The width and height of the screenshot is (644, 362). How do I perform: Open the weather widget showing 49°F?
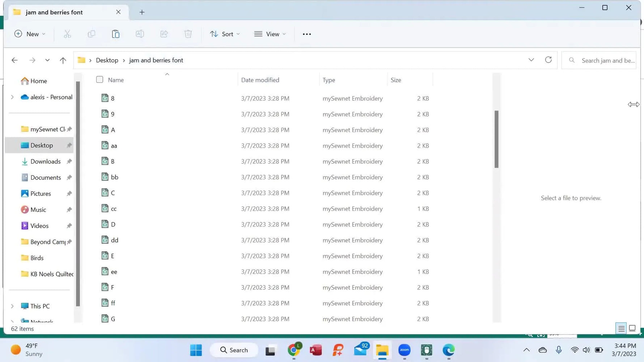coord(27,350)
